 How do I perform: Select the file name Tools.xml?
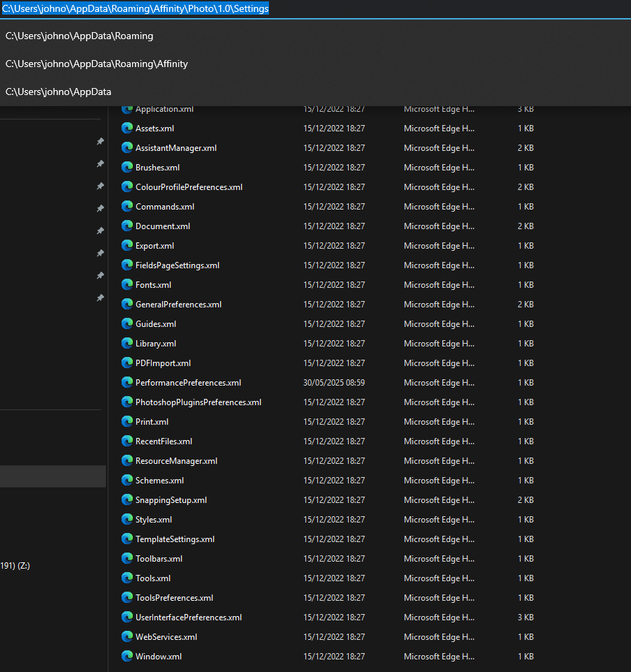tap(153, 578)
